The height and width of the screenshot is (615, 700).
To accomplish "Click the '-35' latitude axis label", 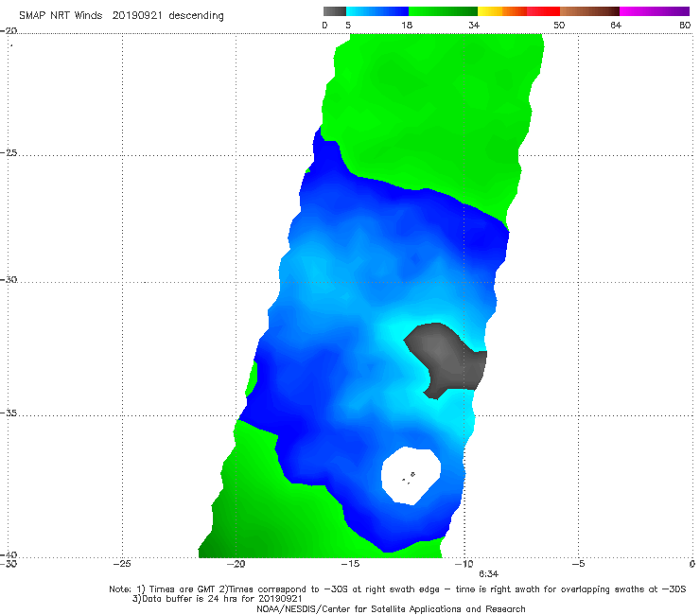I will pyautogui.click(x=9, y=413).
